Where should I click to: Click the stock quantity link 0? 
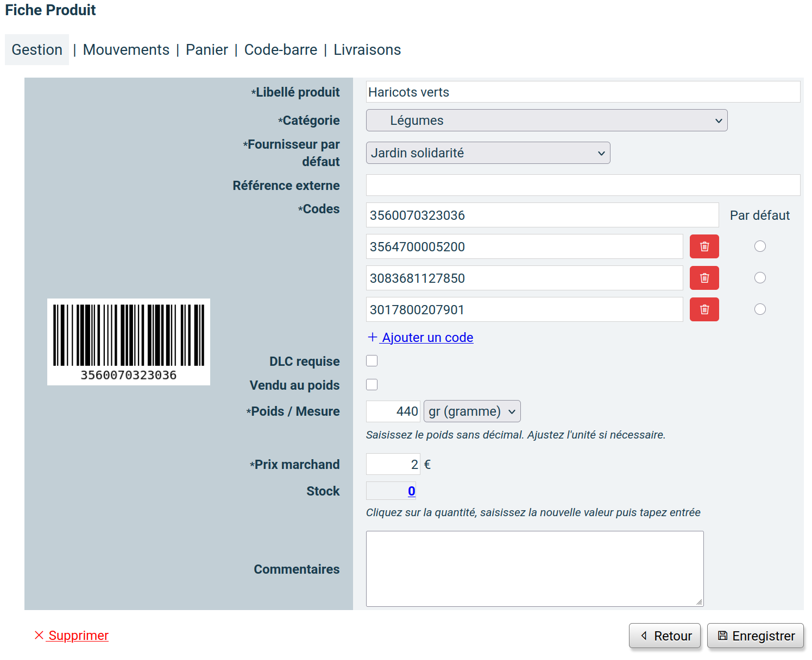412,491
